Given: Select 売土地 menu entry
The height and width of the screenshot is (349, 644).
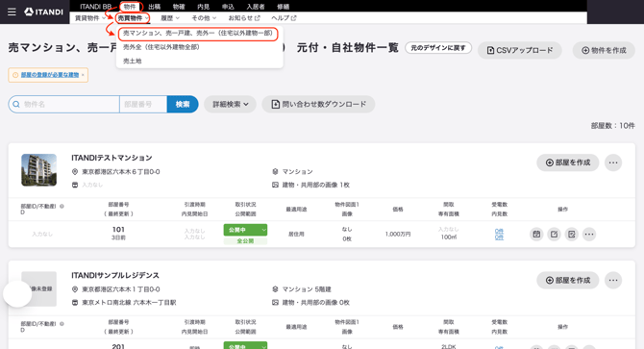Looking at the screenshot, I should click(133, 61).
